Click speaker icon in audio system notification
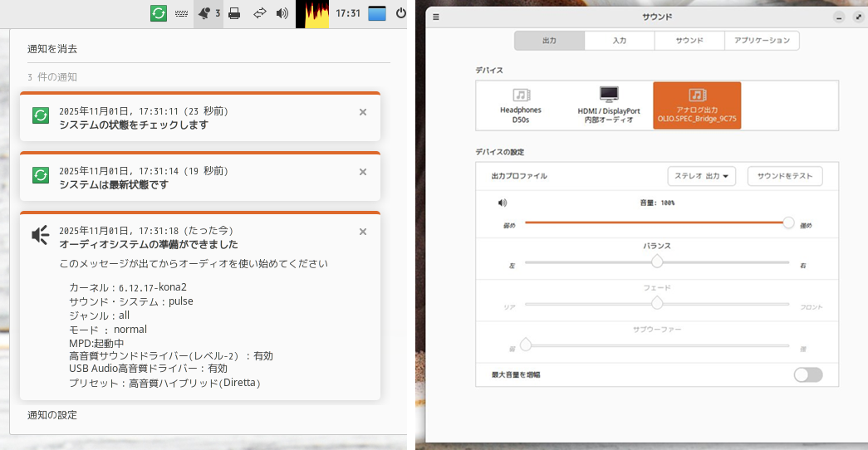Image resolution: width=868 pixels, height=450 pixels. (x=41, y=235)
